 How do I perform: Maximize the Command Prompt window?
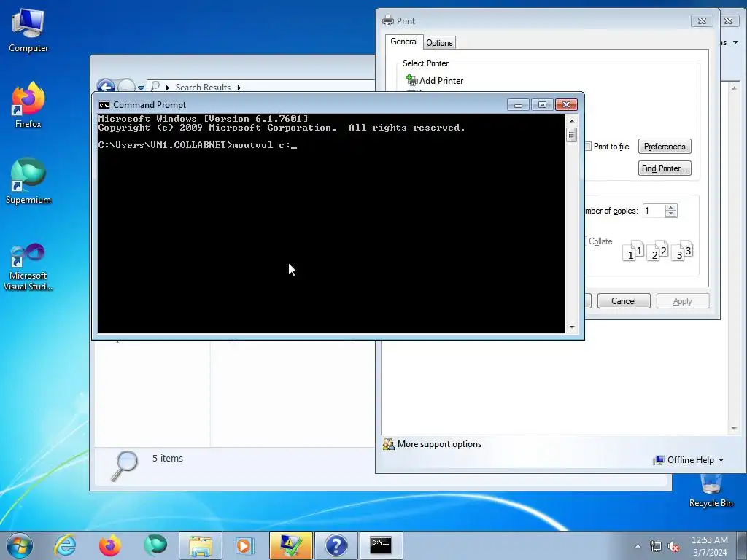(542, 104)
